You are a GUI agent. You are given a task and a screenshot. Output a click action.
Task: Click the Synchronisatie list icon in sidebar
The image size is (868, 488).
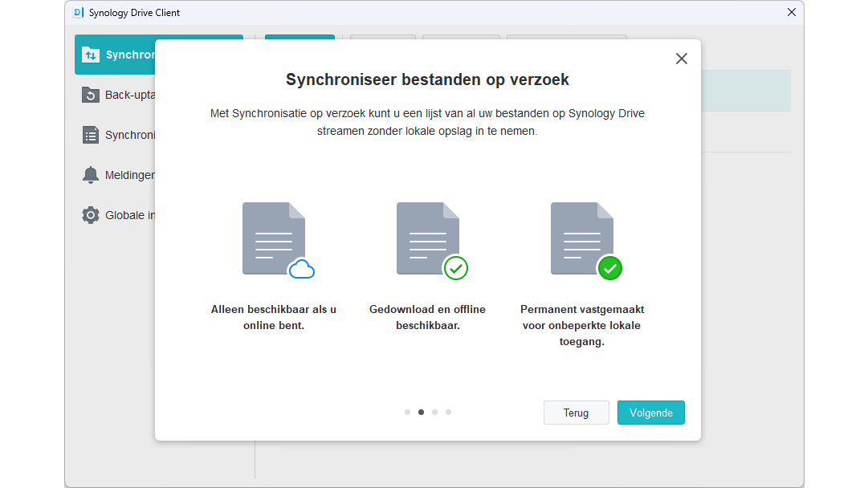(x=90, y=134)
